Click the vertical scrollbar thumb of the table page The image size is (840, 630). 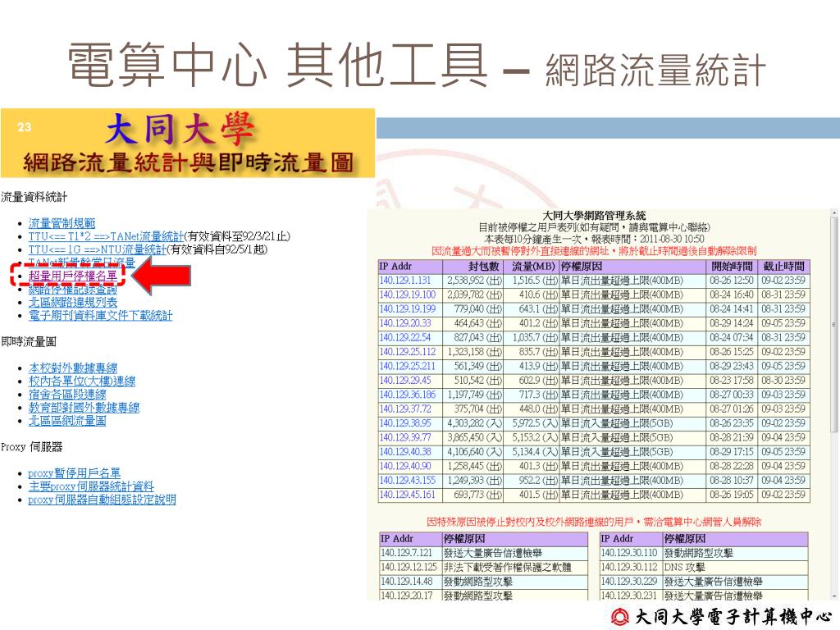(833, 325)
